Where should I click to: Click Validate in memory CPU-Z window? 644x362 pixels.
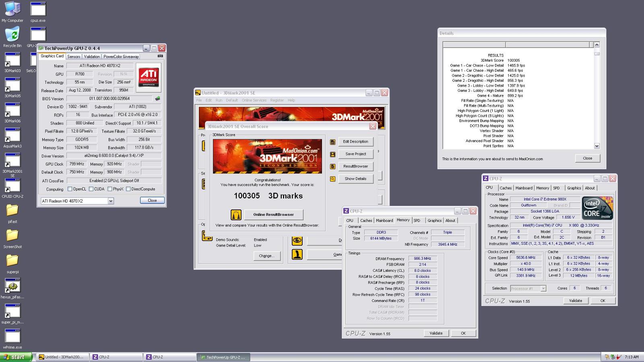click(x=436, y=333)
